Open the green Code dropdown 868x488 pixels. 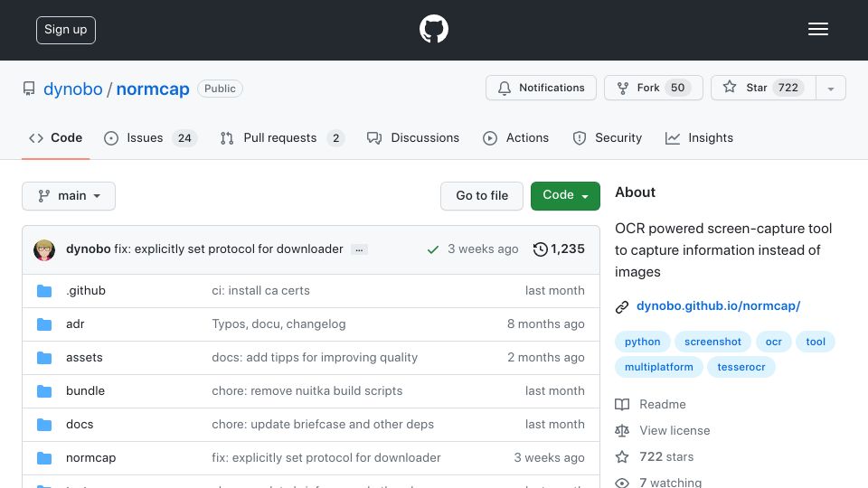[565, 196]
